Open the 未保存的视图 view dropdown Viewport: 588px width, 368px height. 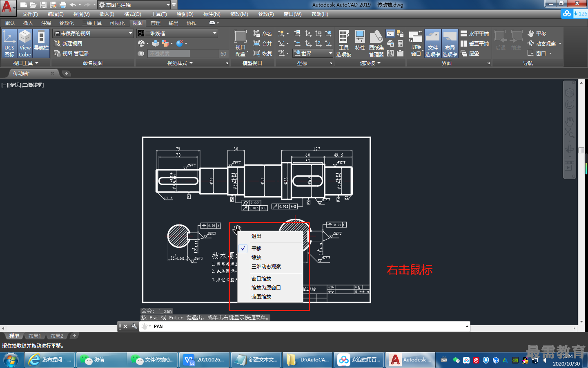coord(93,33)
